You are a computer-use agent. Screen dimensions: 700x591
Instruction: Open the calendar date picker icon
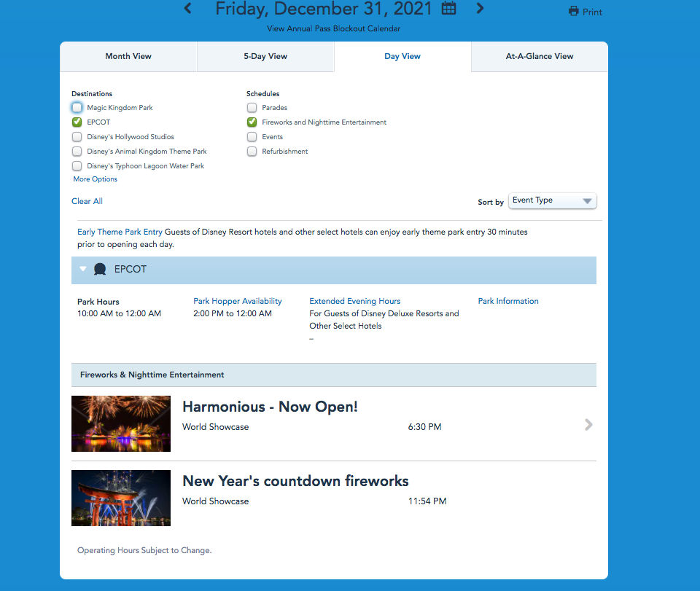pos(449,9)
